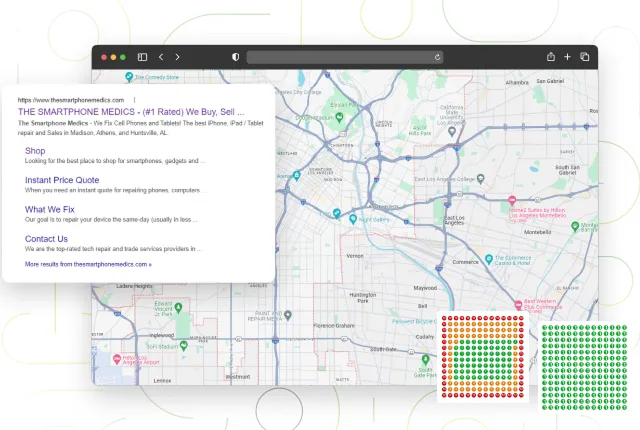Open More results from thesmartphonemedics.com
640x430 pixels.
(88, 264)
